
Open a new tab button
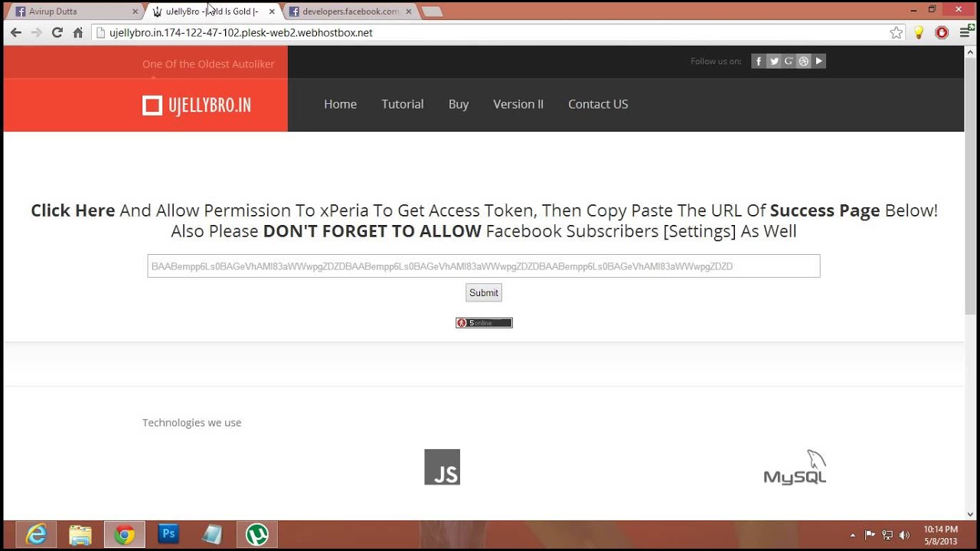tap(432, 11)
